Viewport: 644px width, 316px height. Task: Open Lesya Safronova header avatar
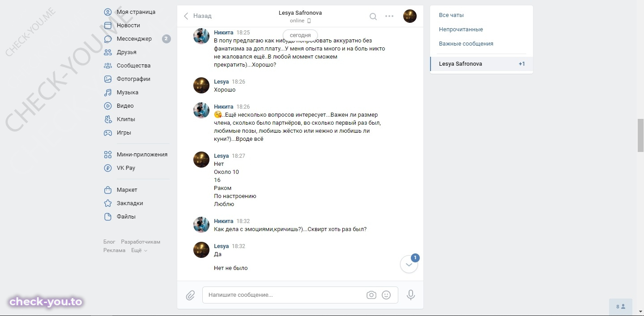click(410, 16)
